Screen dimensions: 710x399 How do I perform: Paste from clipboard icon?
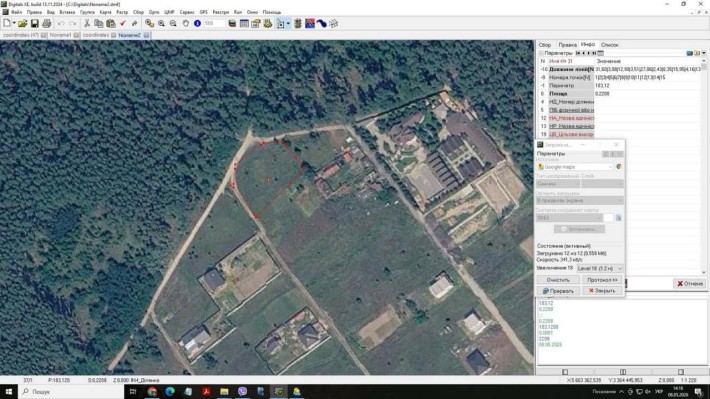[x=110, y=24]
